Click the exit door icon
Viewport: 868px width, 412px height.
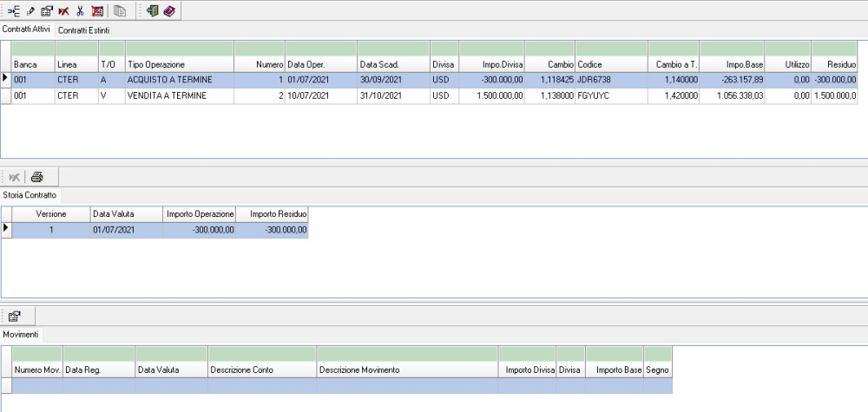coord(150,10)
